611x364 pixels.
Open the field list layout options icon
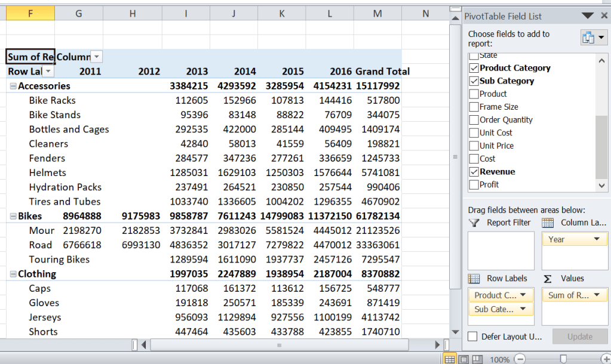coord(593,38)
